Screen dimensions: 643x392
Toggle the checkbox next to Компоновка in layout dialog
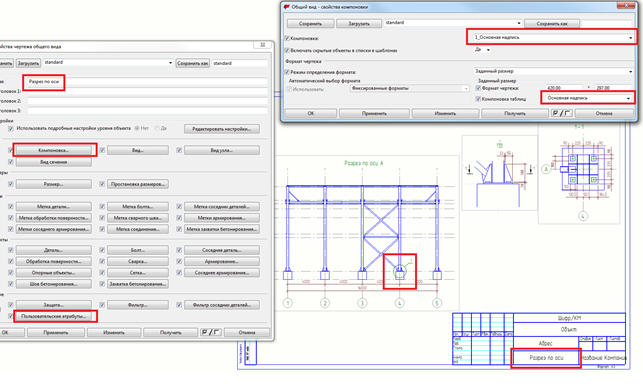pyautogui.click(x=287, y=38)
